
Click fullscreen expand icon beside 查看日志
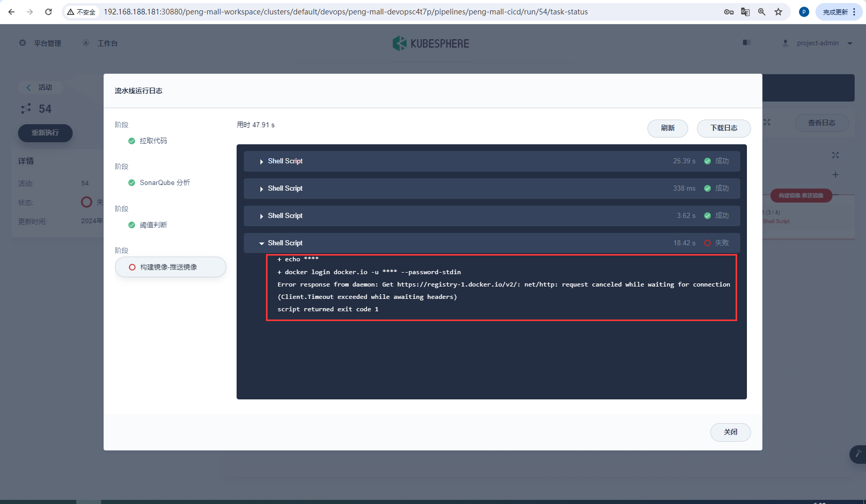pos(767,122)
